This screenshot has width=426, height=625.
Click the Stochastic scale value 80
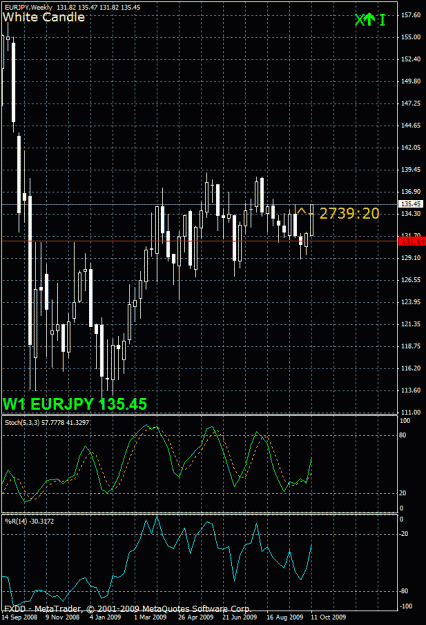coord(403,435)
